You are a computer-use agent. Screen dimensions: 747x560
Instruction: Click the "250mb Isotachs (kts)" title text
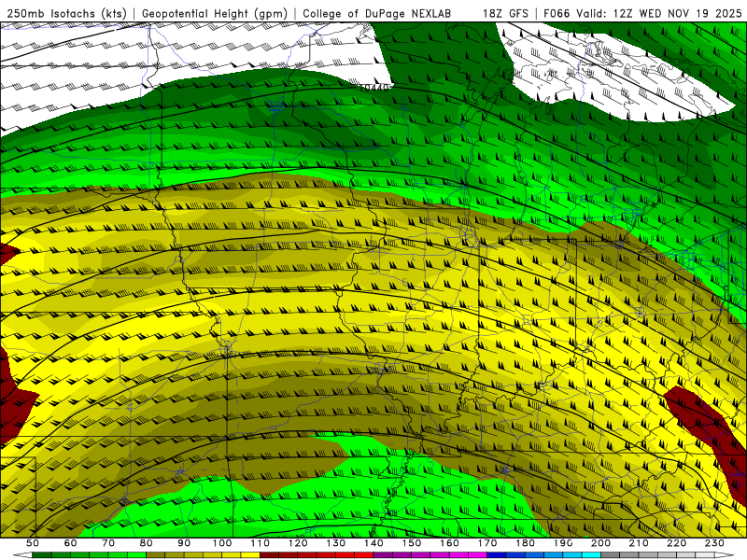click(x=67, y=13)
